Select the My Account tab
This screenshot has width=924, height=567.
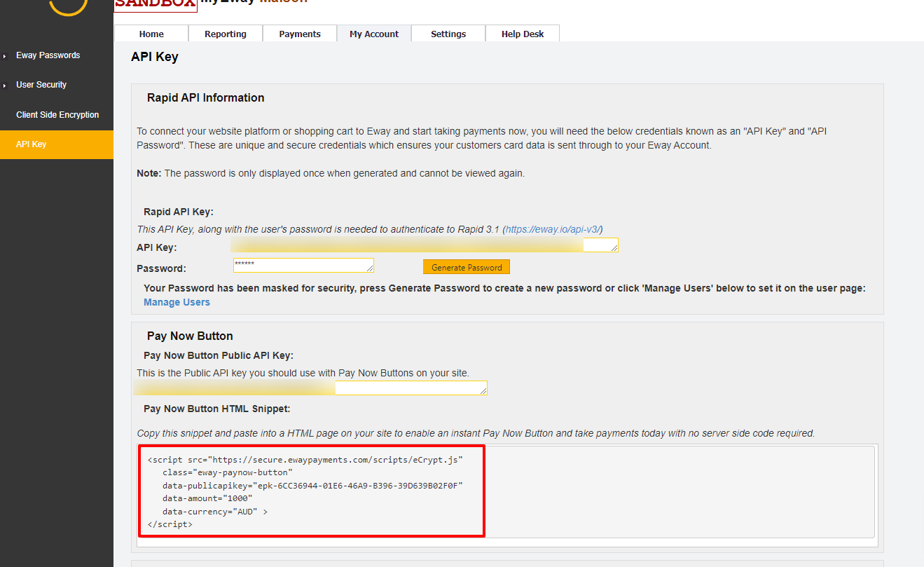point(374,34)
